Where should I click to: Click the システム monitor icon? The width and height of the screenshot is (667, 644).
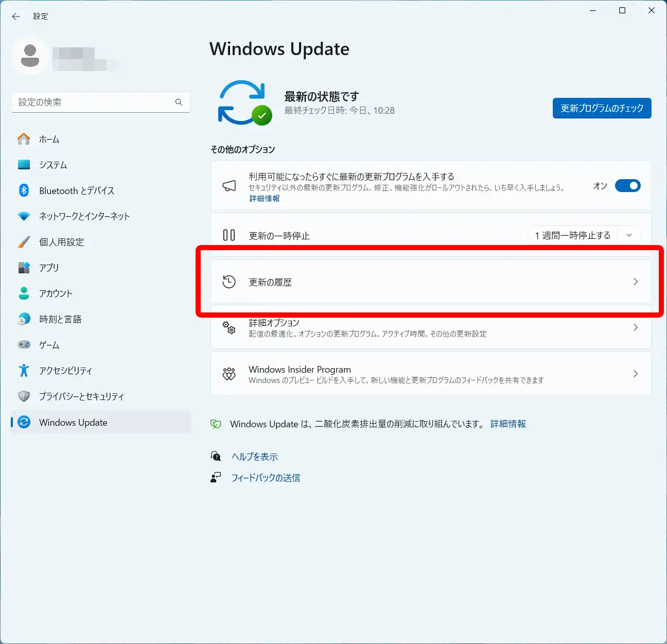(24, 165)
